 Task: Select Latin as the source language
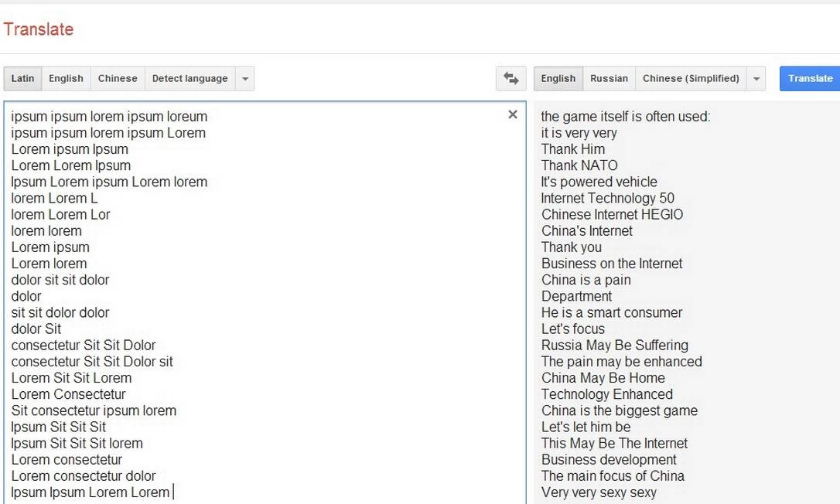coord(22,79)
